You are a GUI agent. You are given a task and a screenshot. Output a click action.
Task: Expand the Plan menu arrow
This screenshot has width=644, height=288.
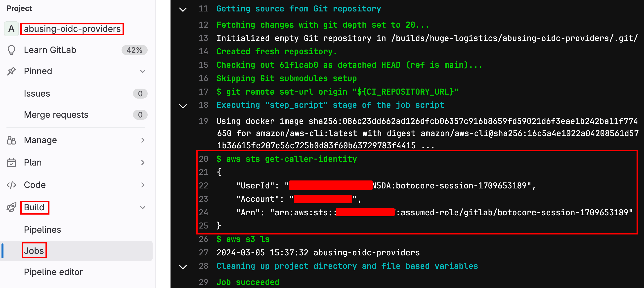143,163
